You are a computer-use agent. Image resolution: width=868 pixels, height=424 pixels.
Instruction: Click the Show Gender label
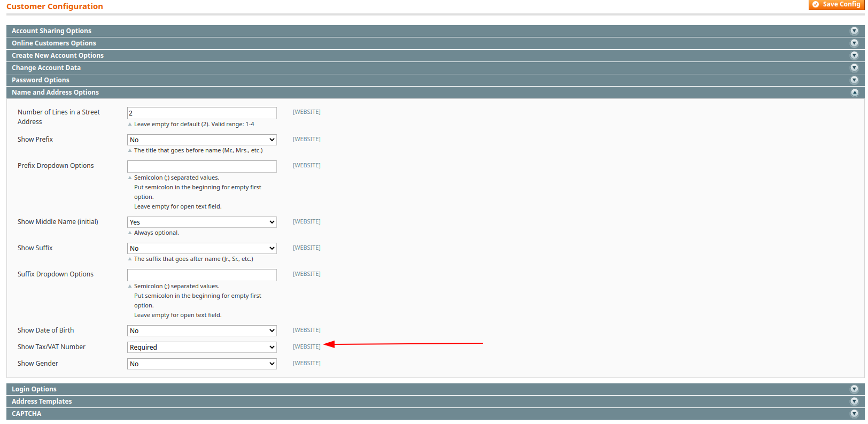tap(38, 364)
